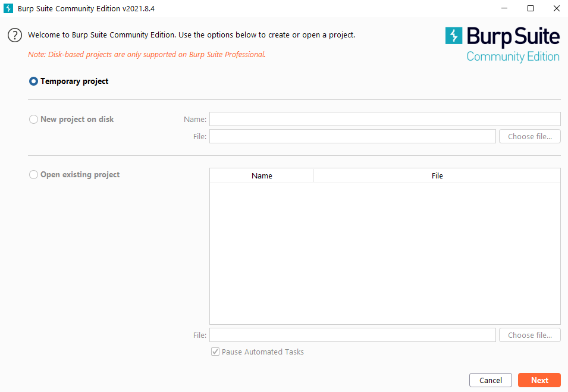Select New project on disk option
The width and height of the screenshot is (568, 392).
34,120
